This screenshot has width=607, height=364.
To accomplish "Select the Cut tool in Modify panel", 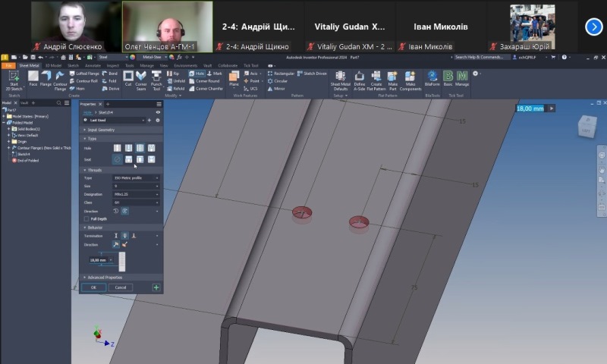I will 127,77.
